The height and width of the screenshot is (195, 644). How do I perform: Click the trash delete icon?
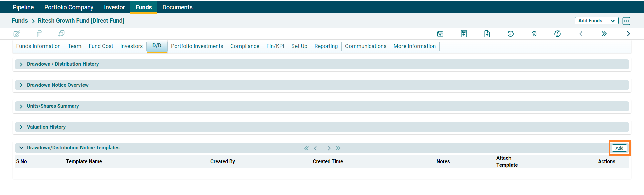pos(39,34)
